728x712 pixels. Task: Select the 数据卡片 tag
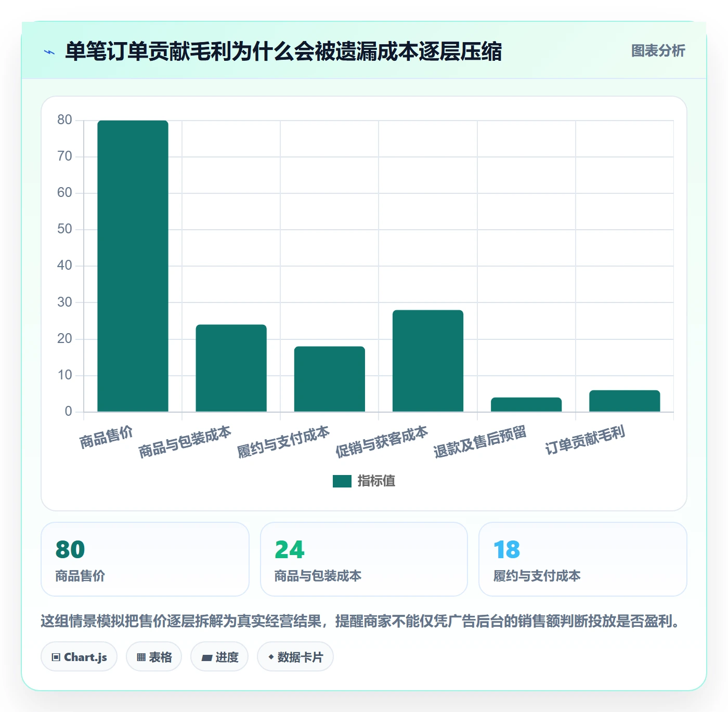[295, 657]
